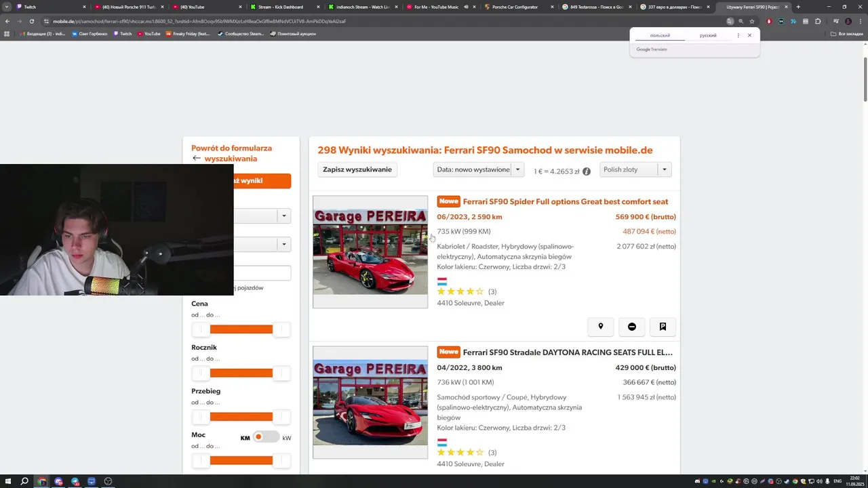This screenshot has height=488, width=868.
Task: Click the hide-listing minus icon
Action: click(631, 327)
